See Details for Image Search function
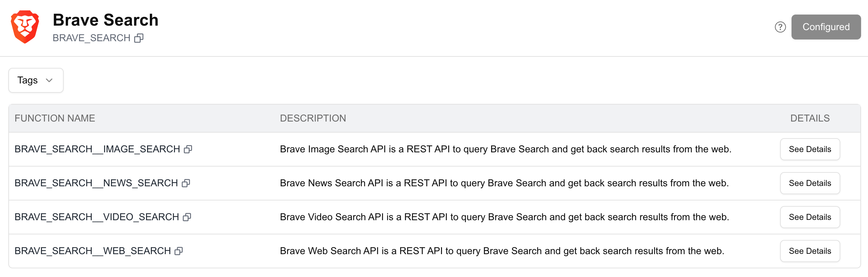 coord(810,149)
